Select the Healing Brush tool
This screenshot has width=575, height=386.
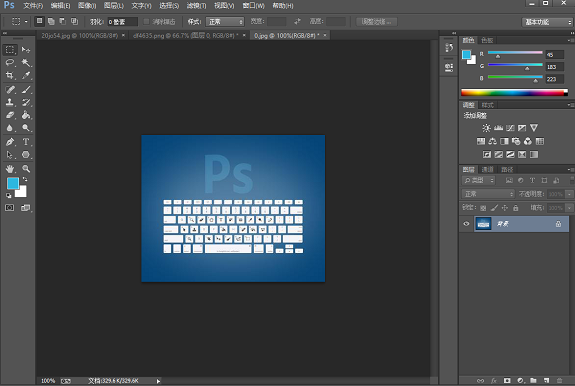pos(10,89)
